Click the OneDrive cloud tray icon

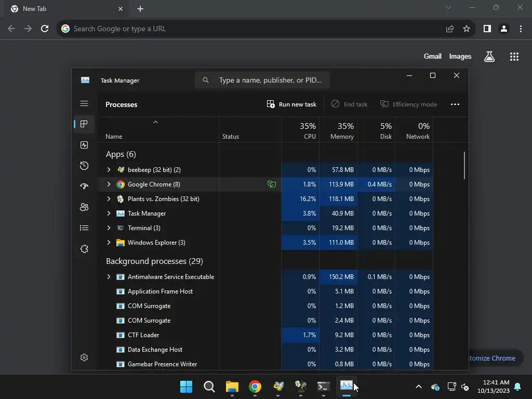435,387
